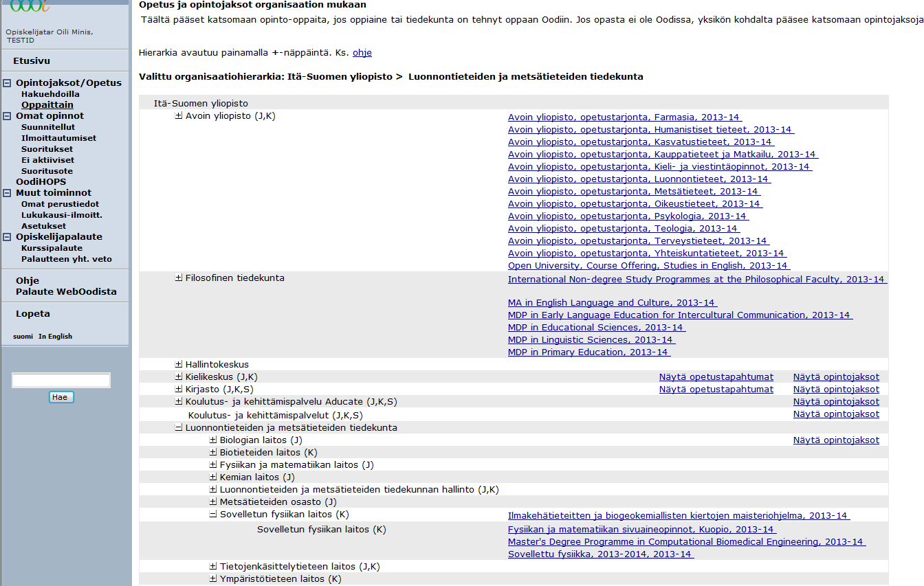
Task: Click Näytä opintojaksot for Biologian laitos
Action: pyautogui.click(x=836, y=440)
